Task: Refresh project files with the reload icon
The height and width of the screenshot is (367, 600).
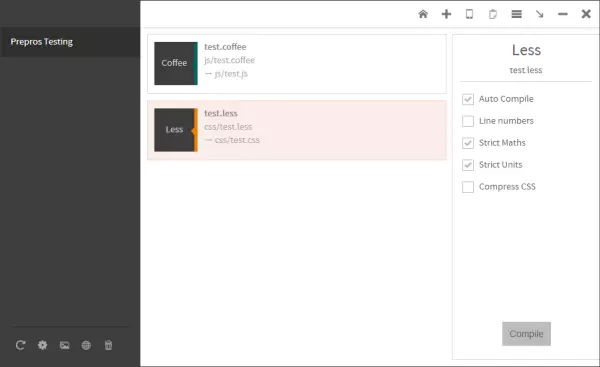Action: 20,345
